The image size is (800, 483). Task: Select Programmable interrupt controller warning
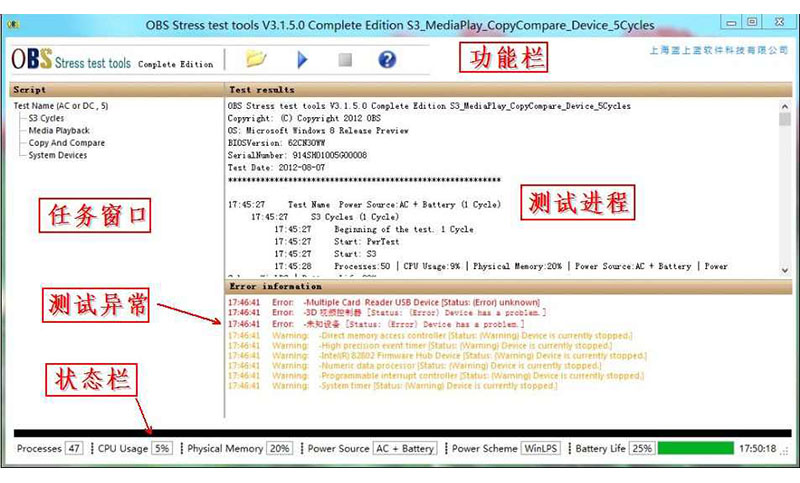point(436,376)
